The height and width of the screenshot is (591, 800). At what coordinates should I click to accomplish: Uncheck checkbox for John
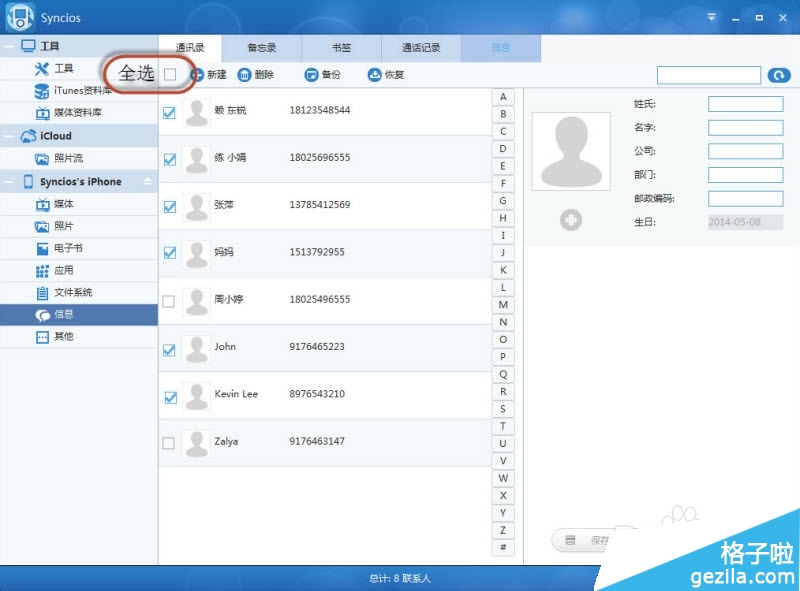169,350
